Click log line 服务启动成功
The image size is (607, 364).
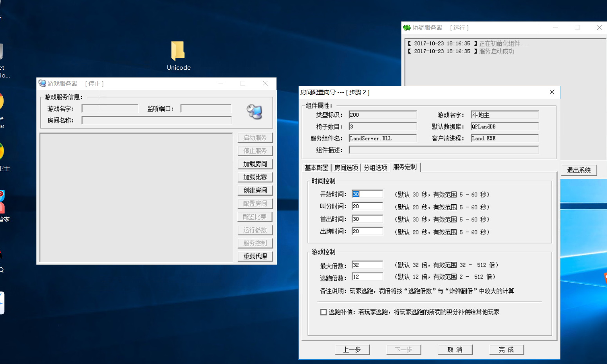497,51
